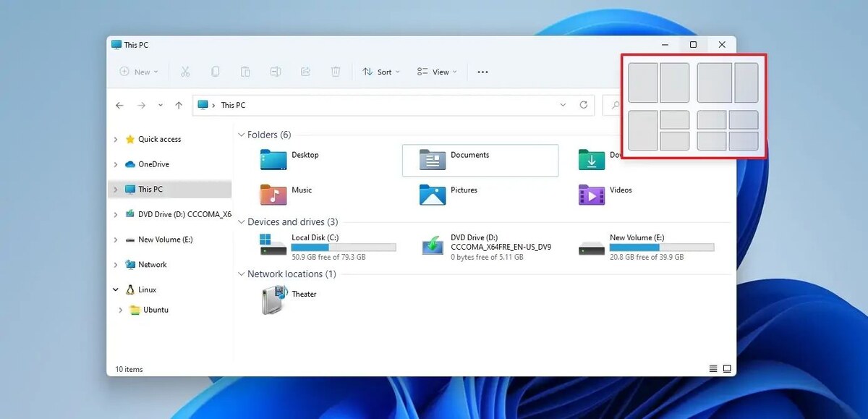Collapse Network locations group
This screenshot has width=868, height=419.
(x=242, y=274)
